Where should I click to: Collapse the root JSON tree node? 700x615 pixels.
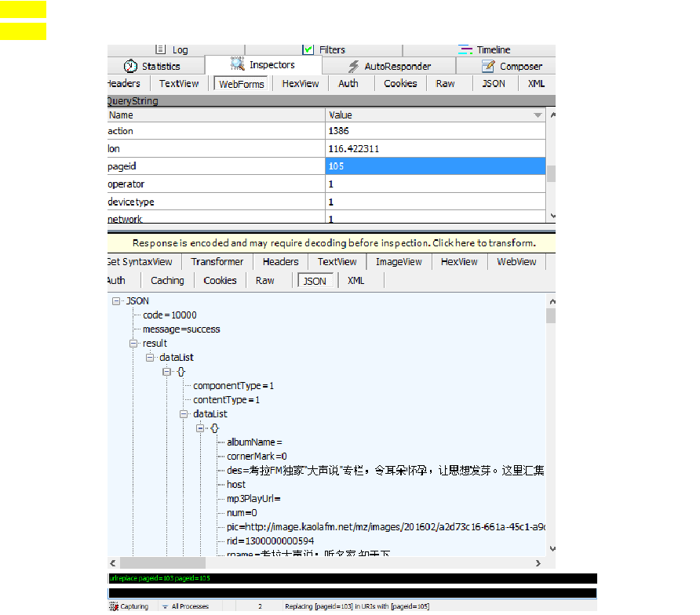pyautogui.click(x=116, y=301)
